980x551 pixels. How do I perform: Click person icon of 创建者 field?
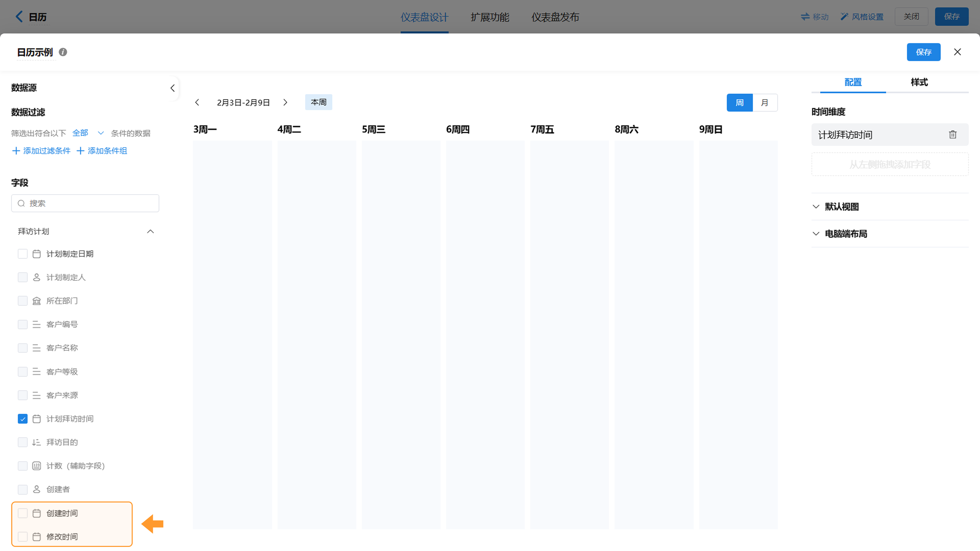(36, 489)
